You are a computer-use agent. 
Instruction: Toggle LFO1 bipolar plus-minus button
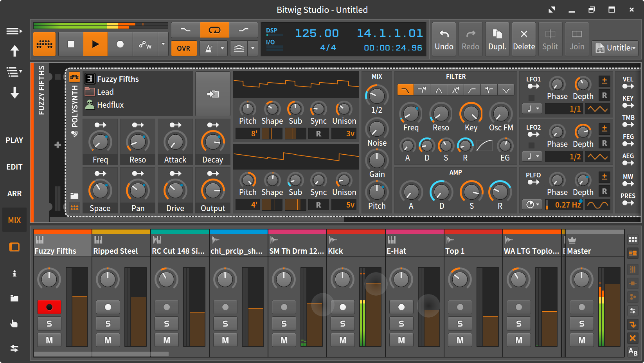coord(604,81)
